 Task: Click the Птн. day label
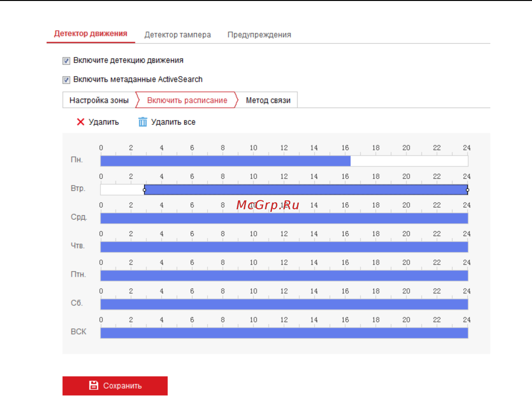click(x=78, y=274)
